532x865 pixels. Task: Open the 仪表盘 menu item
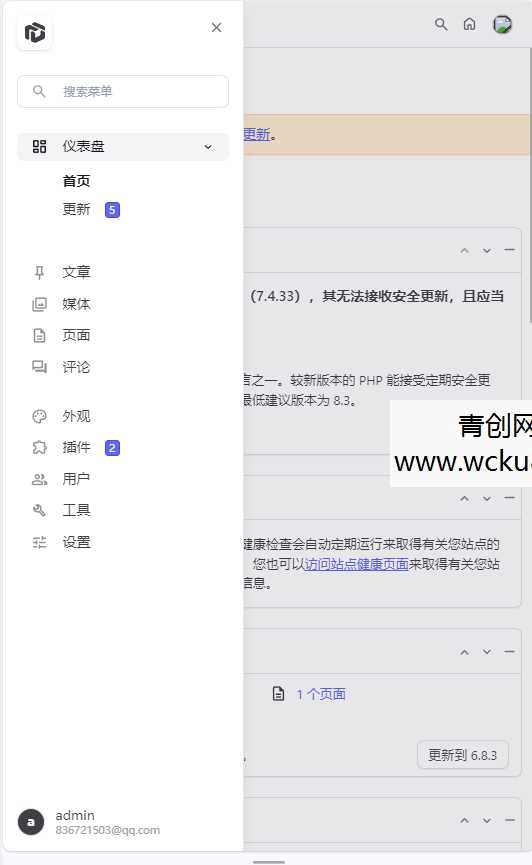click(x=123, y=147)
